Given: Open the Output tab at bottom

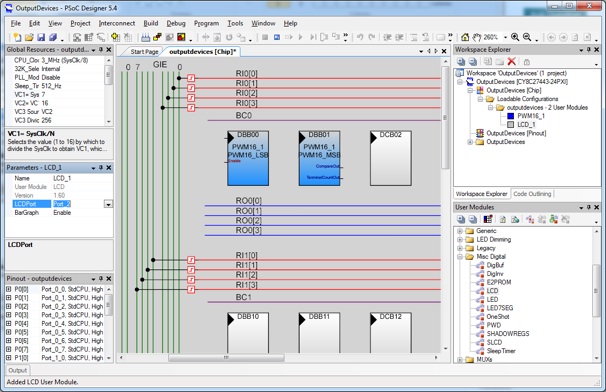Looking at the screenshot, I should 18,370.
